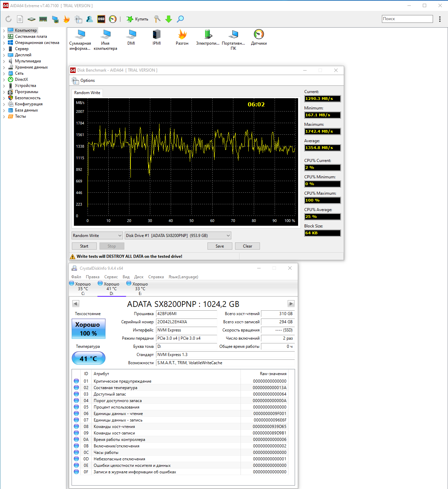Click the Start button in Disk Benchmark
This screenshot has height=489, width=448.
[84, 246]
